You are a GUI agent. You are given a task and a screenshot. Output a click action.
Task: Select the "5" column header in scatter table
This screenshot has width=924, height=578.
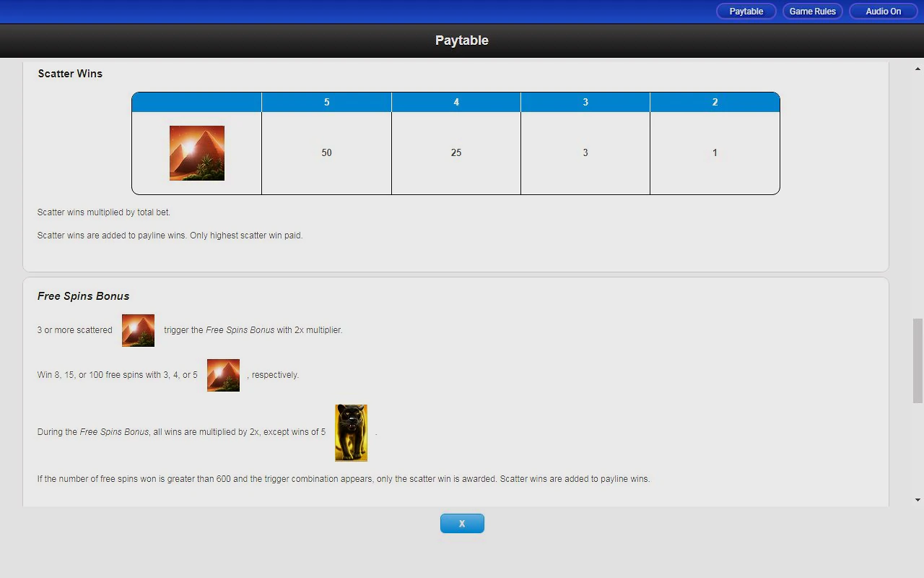click(x=326, y=103)
